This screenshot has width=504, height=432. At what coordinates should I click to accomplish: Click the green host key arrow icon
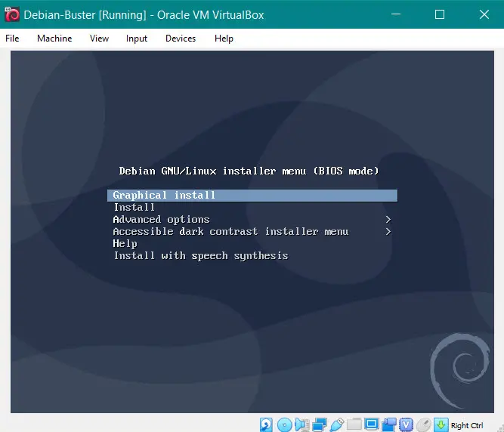click(441, 425)
